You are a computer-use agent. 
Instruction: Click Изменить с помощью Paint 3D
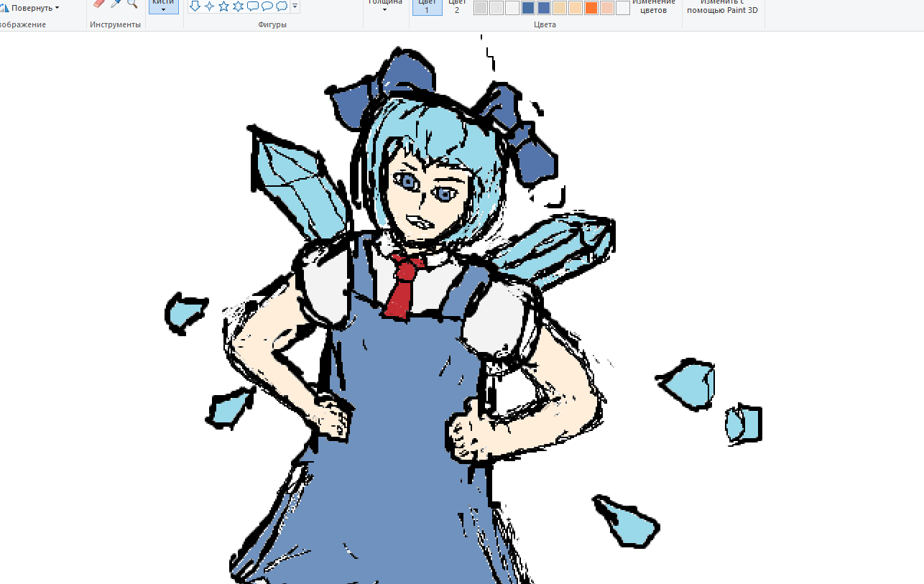[x=722, y=6]
